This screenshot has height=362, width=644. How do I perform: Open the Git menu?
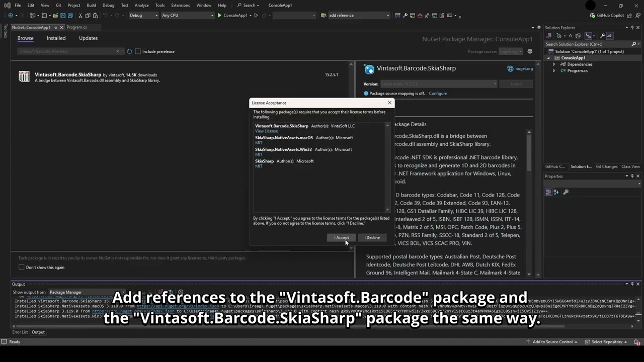[58, 5]
